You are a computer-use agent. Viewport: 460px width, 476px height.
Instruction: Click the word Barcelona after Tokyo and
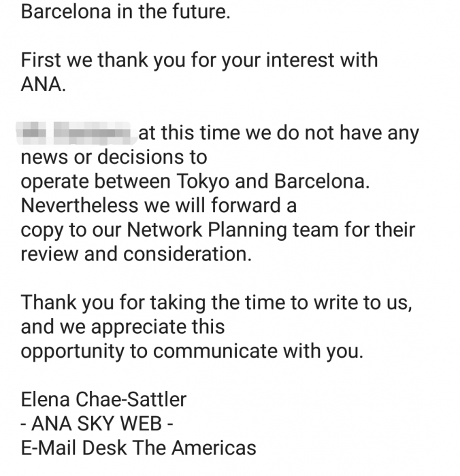pos(322,182)
